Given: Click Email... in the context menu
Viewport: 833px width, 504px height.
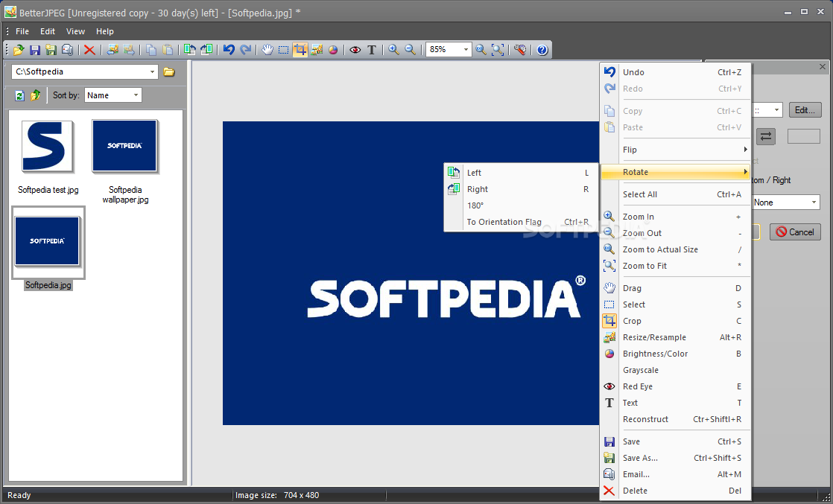Looking at the screenshot, I should tap(675, 474).
